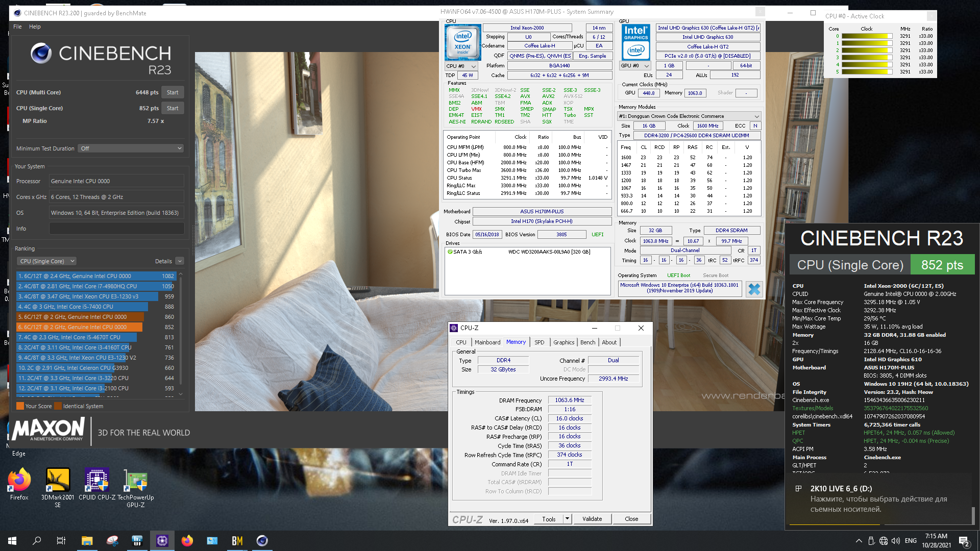980x551 pixels.
Task: Open 3DMark2001 SE desktop icon
Action: coord(58,482)
